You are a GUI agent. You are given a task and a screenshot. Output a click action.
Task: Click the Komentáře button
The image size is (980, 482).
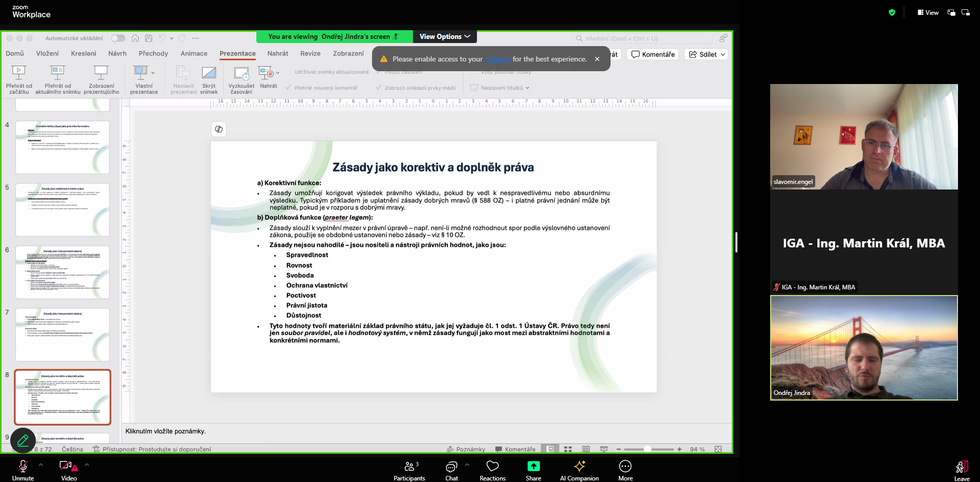653,54
